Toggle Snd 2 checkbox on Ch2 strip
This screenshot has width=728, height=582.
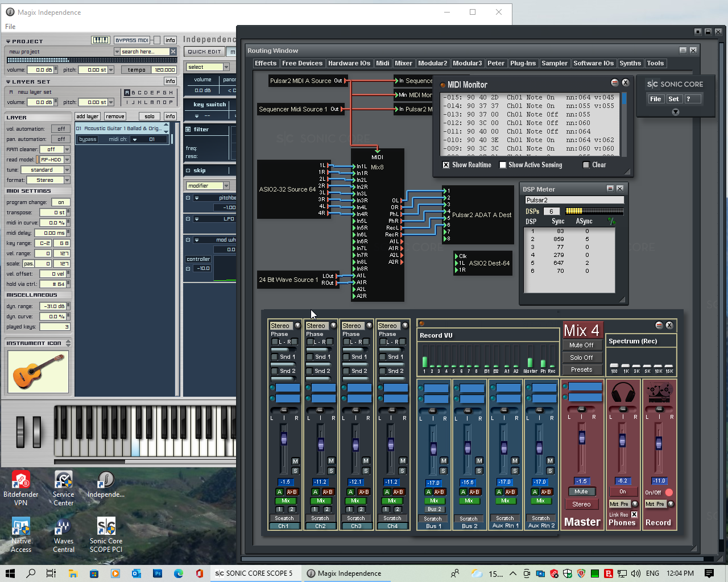(x=310, y=371)
